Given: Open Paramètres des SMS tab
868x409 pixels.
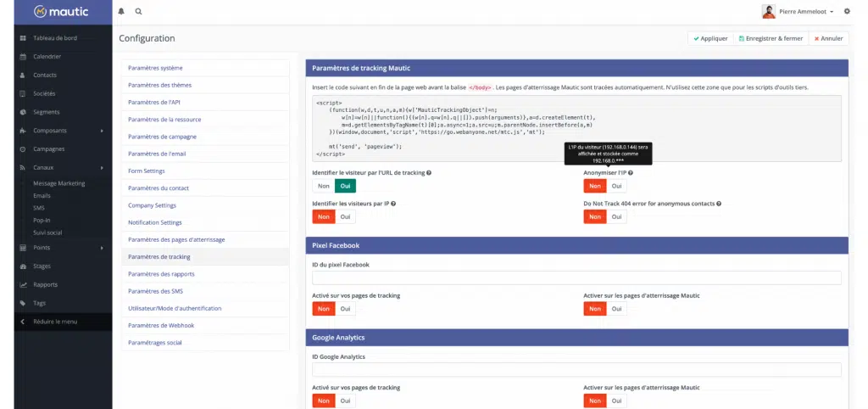Looking at the screenshot, I should point(205,291).
